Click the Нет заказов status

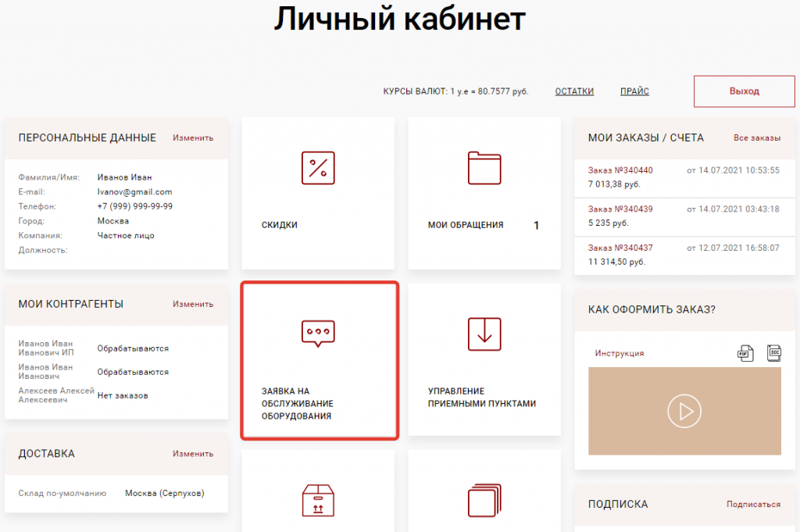(x=123, y=395)
